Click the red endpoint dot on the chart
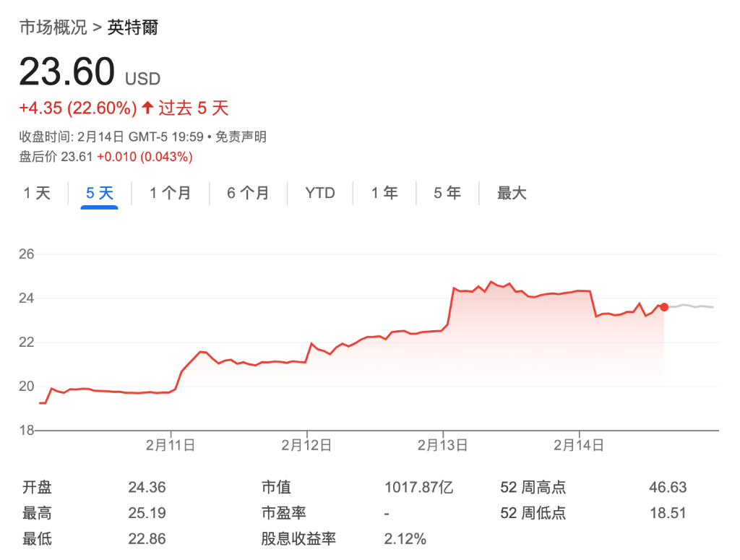This screenshot has width=740, height=560. 663,307
